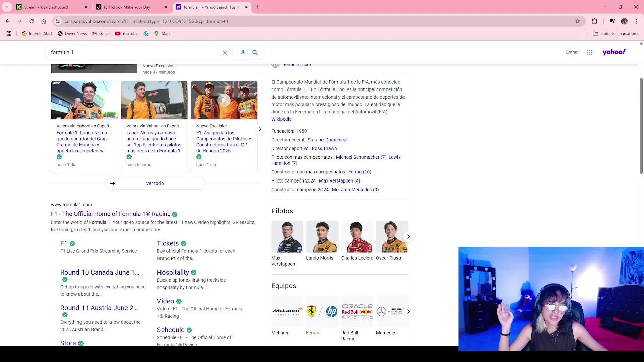The height and width of the screenshot is (362, 644).
Task: Open the Stefano Domenicali link
Action: [328, 140]
